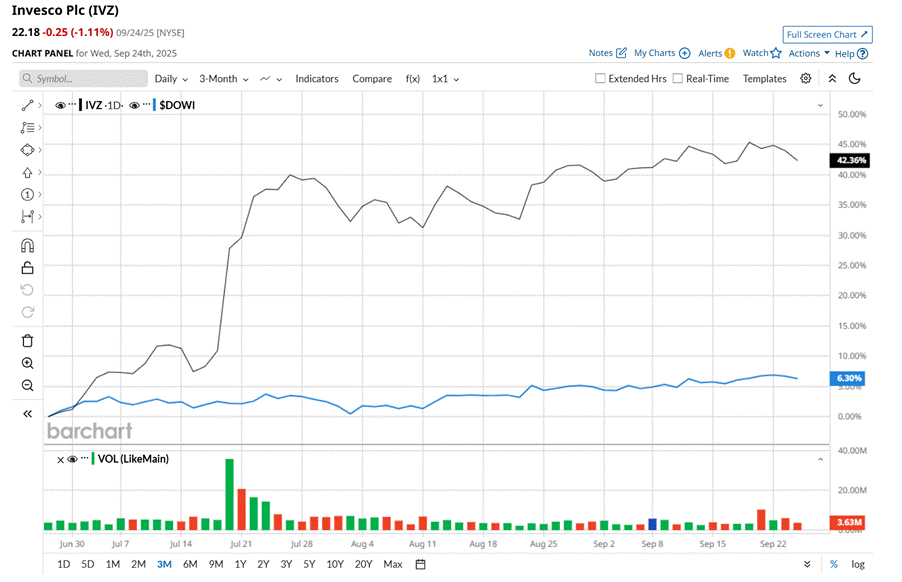Toggle log scale mode
902x582 pixels.
[858, 565]
